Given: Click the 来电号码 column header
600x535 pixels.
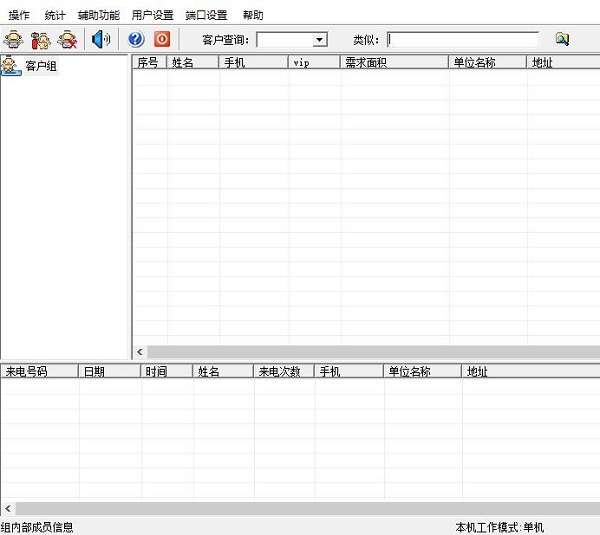Looking at the screenshot, I should [39, 371].
